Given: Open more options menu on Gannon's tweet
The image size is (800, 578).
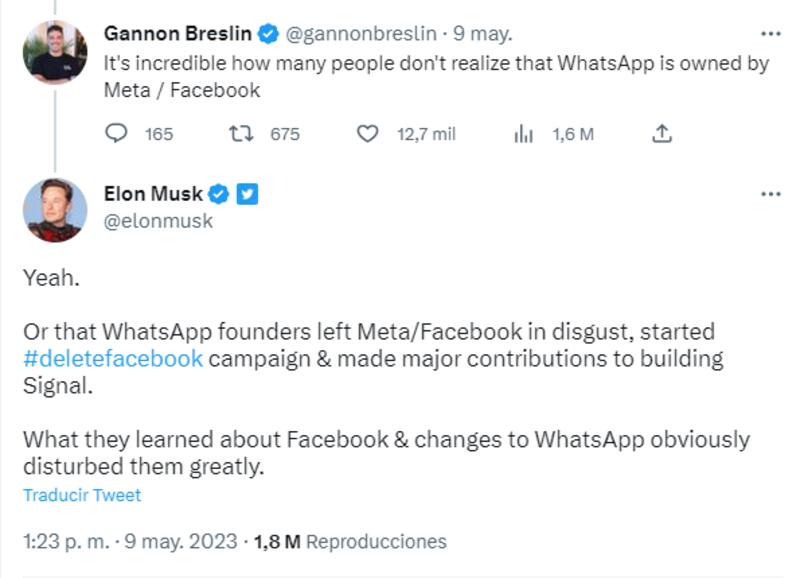Looking at the screenshot, I should (x=769, y=34).
